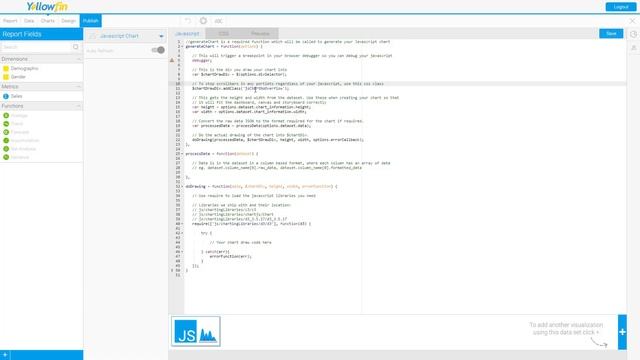Click the clock icon in the right sidebar
The width and height of the screenshot is (640, 360).
tap(633, 34)
